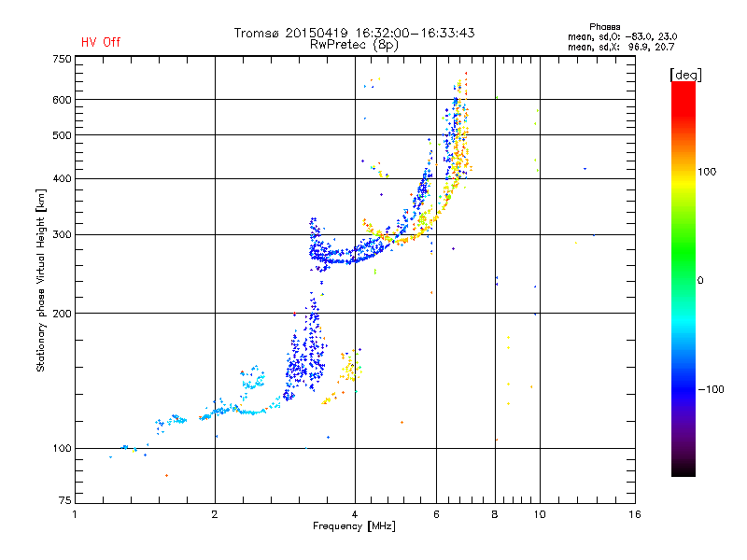Click the x-axis tick label "1"
This screenshot has height=560, width=747.
click(x=75, y=514)
